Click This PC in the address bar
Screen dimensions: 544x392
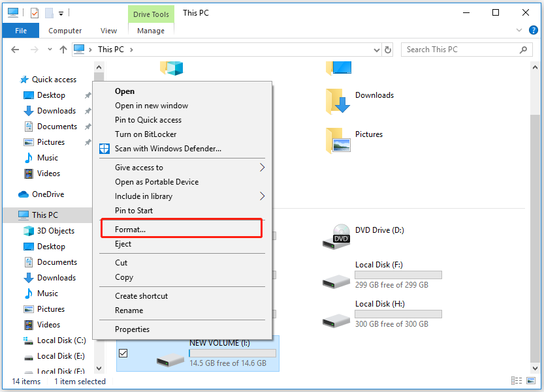[x=110, y=50]
